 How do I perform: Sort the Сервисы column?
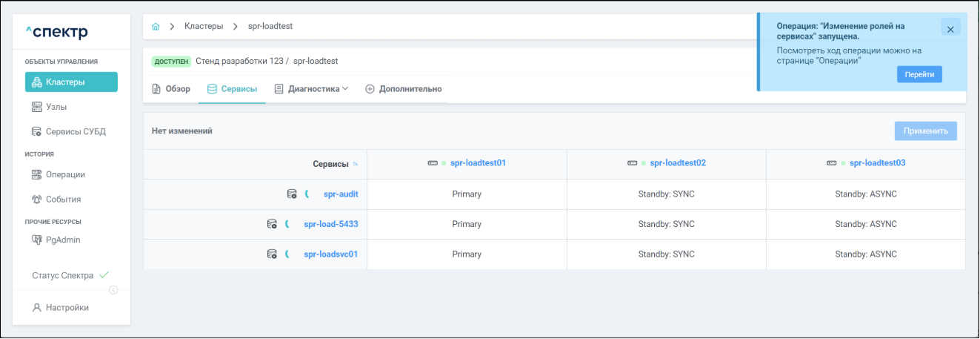point(356,164)
